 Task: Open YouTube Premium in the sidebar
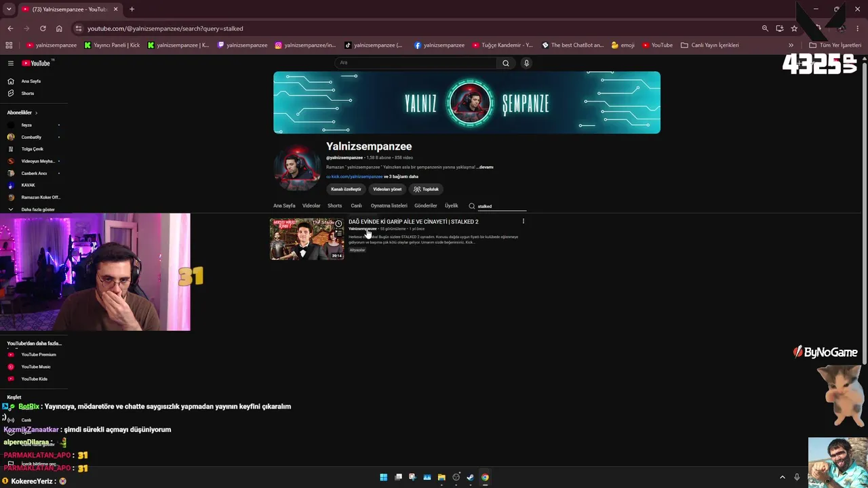(34, 354)
